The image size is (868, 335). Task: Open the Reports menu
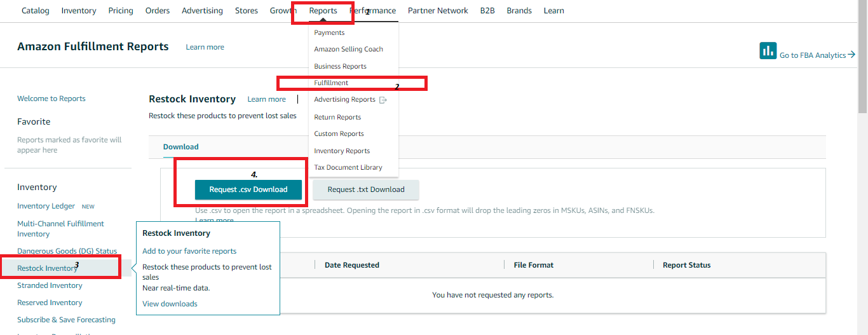point(323,11)
